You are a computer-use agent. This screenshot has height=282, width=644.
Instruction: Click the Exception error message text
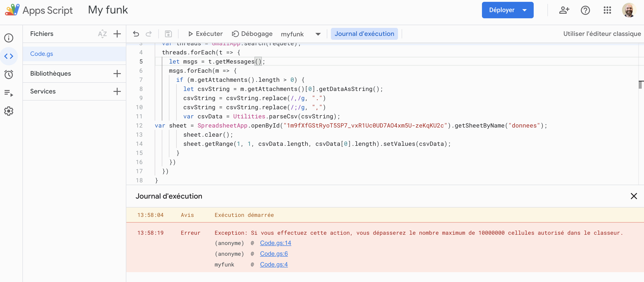click(419, 233)
